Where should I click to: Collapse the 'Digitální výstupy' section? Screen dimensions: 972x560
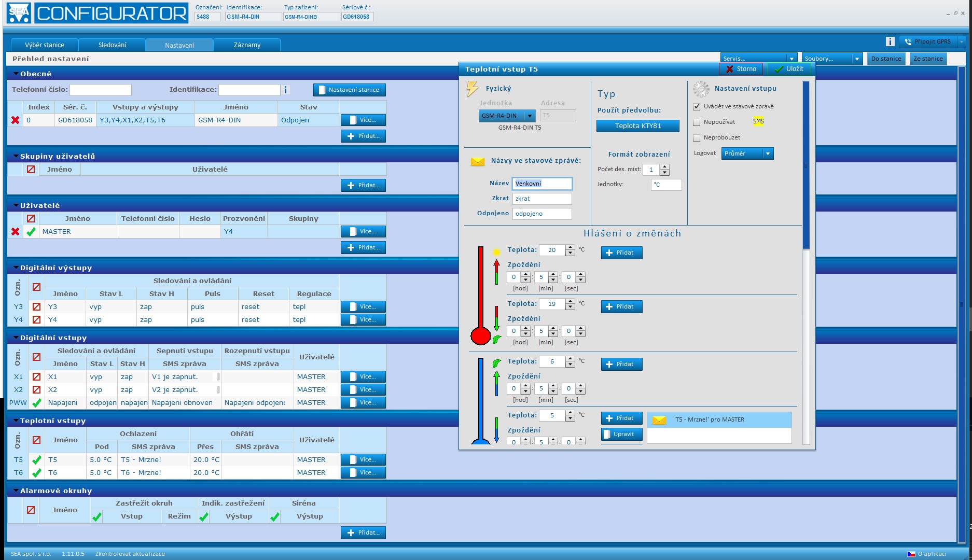pos(16,268)
